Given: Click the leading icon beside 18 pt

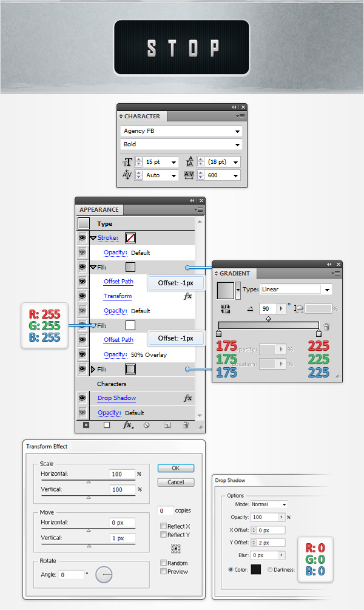Looking at the screenshot, I should pos(190,161).
